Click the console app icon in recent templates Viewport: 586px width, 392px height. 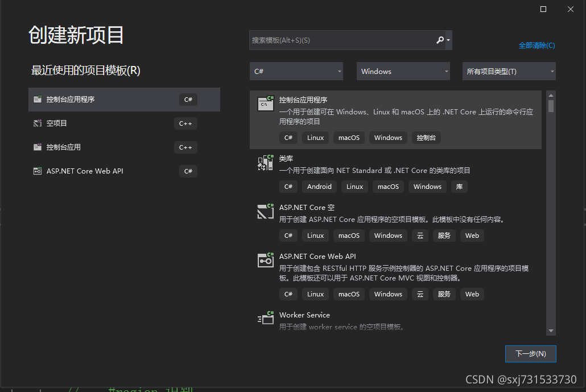pos(38,100)
